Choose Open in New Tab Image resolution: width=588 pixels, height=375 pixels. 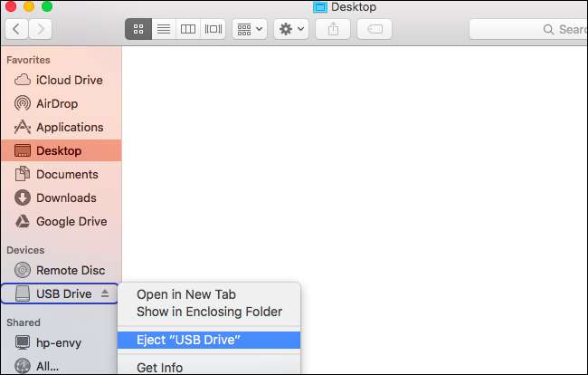pos(209,294)
